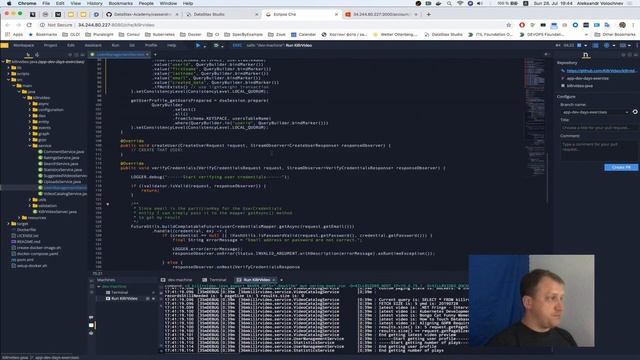Open the Bookmarks menu in macOS menu bar
The width and height of the screenshot is (640, 360).
121,3
